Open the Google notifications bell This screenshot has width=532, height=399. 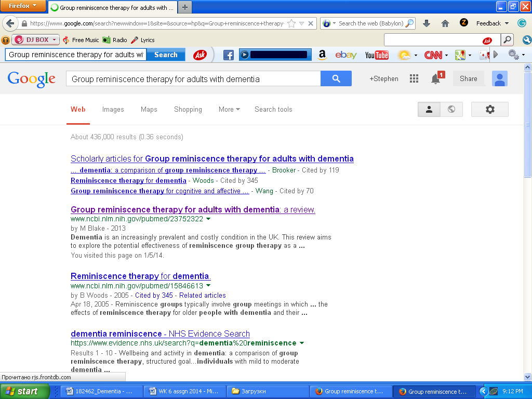pyautogui.click(x=436, y=78)
